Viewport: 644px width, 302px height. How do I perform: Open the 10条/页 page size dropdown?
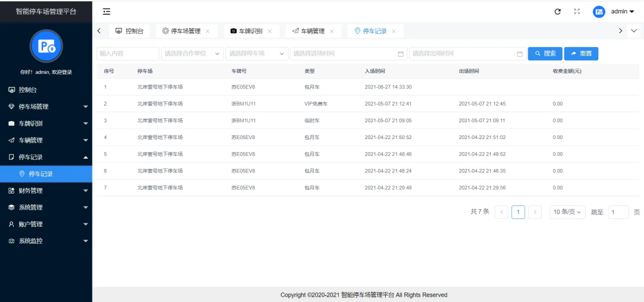[567, 212]
